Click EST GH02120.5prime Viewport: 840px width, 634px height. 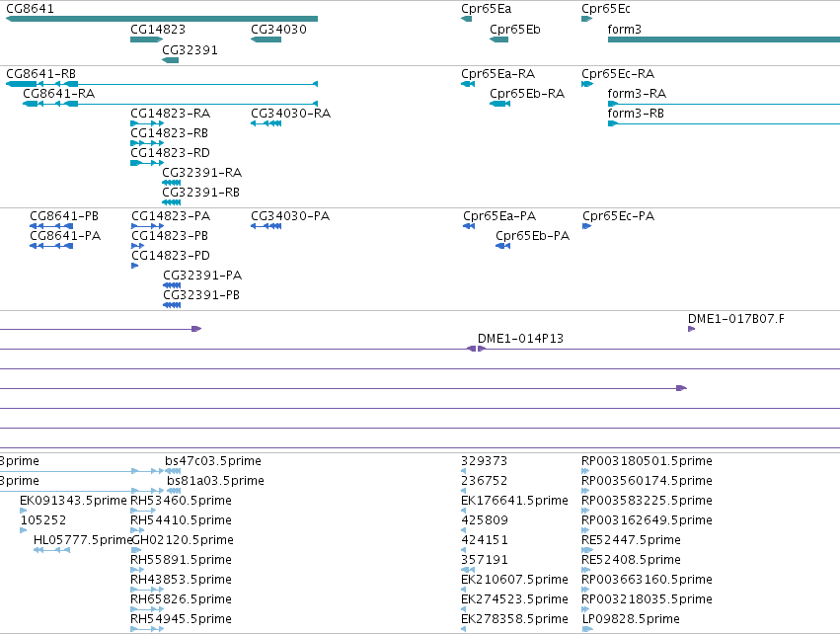point(136,550)
